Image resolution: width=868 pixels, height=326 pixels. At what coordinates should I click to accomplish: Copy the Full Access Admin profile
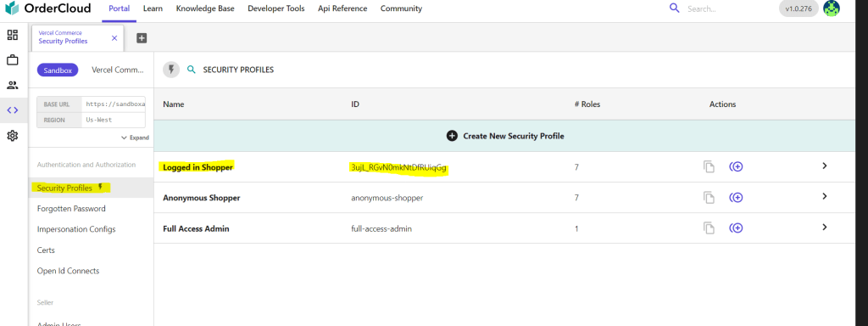(x=709, y=228)
